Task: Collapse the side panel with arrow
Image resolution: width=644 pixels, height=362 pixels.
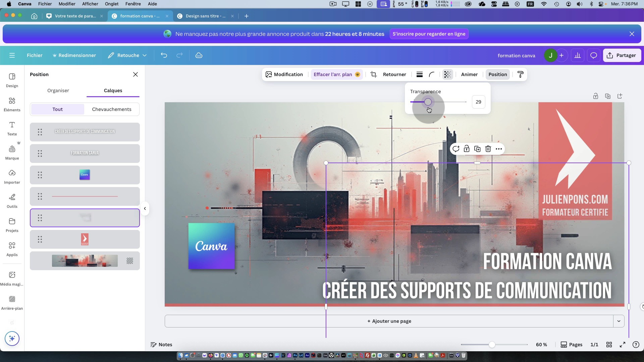Action: (145, 208)
